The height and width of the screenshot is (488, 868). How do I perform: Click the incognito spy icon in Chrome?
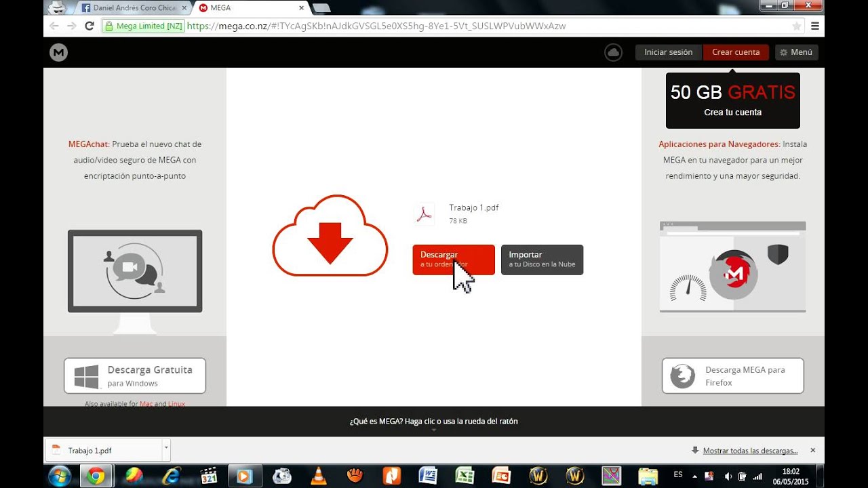pos(58,7)
